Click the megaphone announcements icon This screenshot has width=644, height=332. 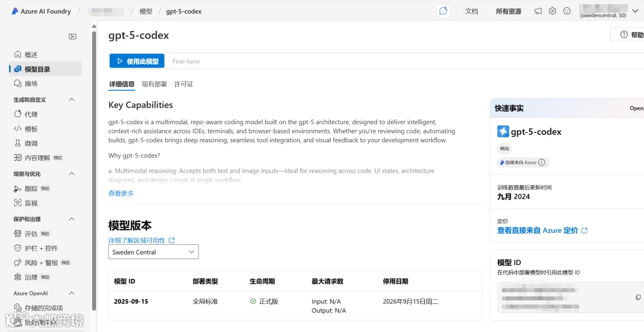click(538, 11)
